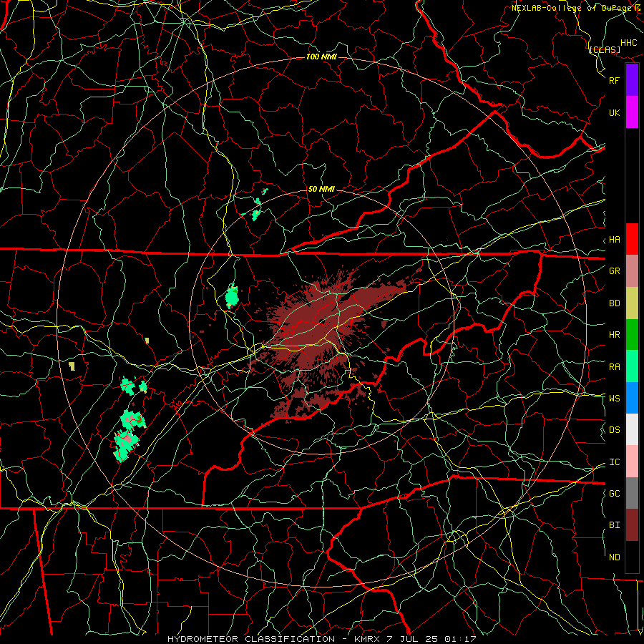
Task: Click the DS white legend swatch
Action: click(632, 429)
